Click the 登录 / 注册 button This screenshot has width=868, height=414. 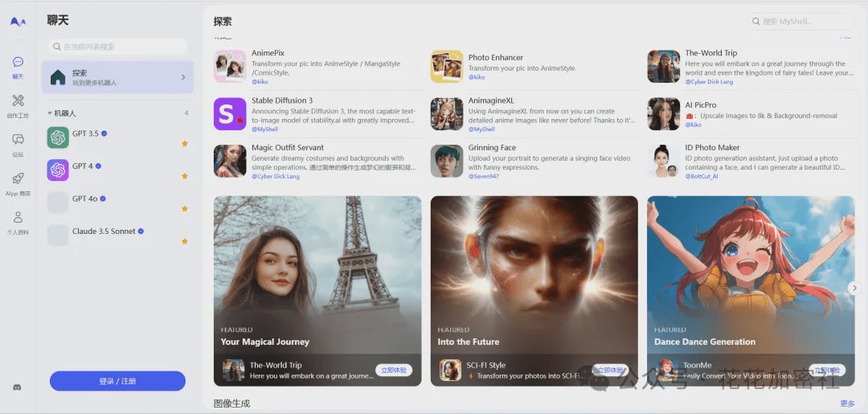click(x=117, y=381)
